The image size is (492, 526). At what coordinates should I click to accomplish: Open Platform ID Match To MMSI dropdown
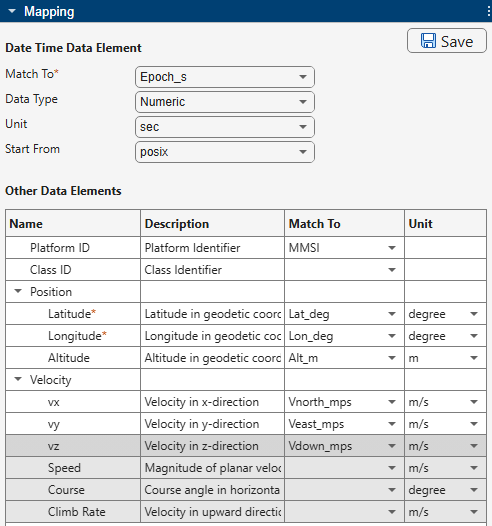(x=344, y=248)
